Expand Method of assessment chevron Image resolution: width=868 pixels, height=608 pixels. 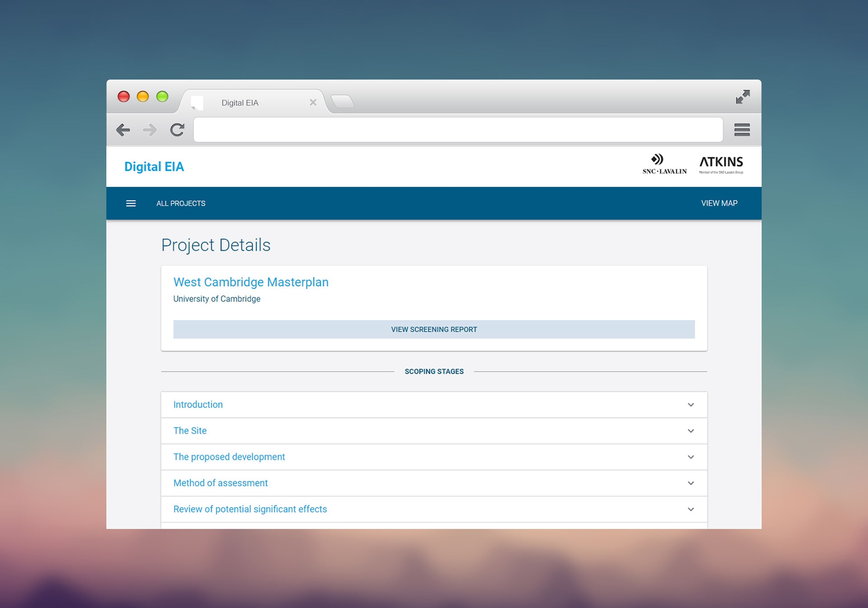(x=690, y=483)
